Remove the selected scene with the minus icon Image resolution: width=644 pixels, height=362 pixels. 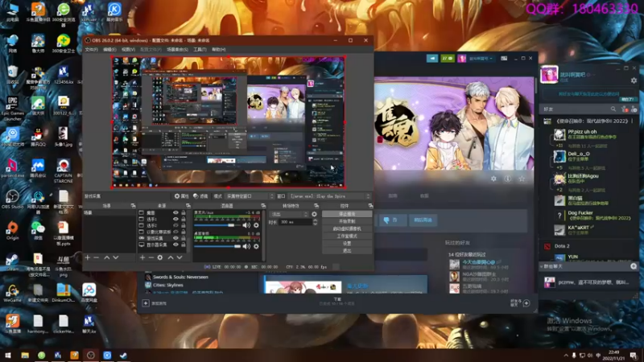97,257
